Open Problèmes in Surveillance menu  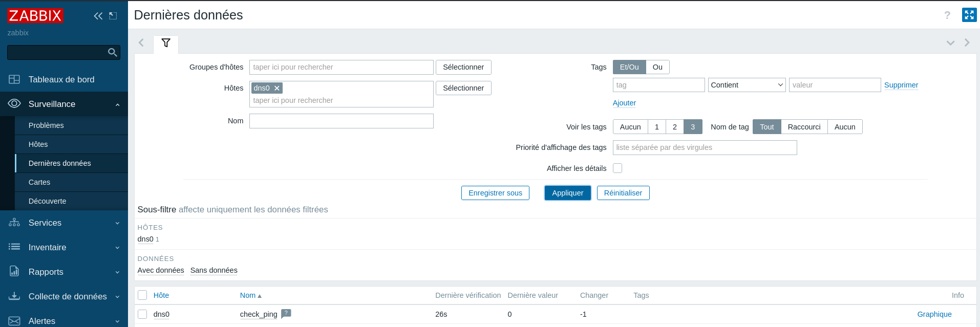coord(46,125)
